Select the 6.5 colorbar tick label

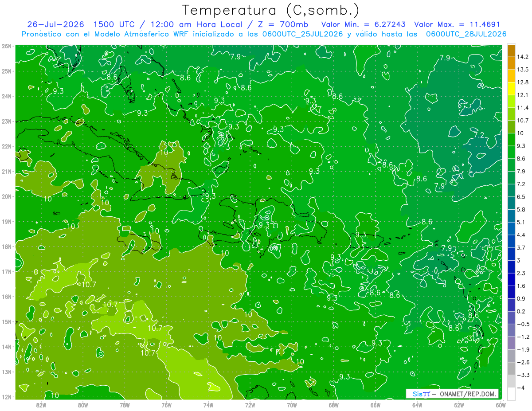521,197
